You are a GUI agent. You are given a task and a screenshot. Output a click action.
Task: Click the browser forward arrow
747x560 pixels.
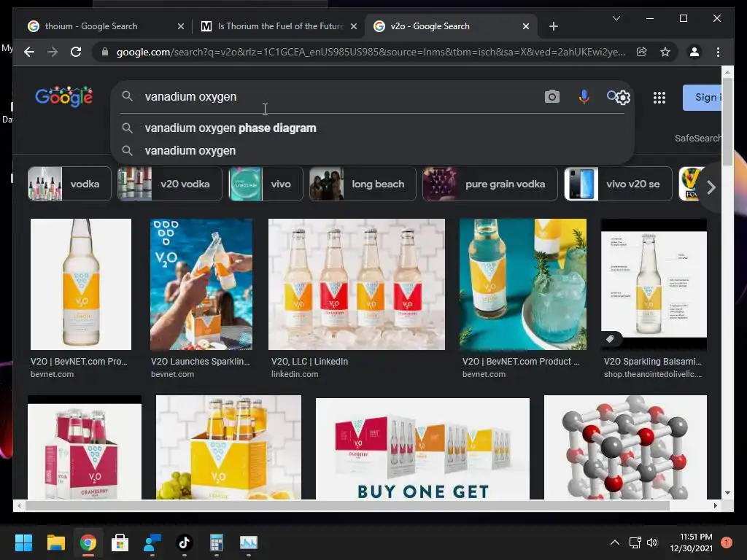53,52
